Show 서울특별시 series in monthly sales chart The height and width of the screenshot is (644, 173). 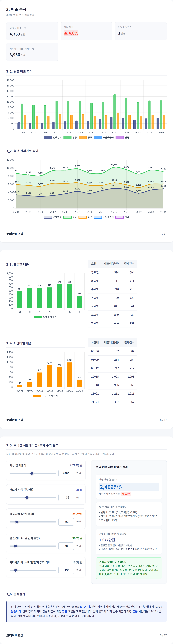104,137
